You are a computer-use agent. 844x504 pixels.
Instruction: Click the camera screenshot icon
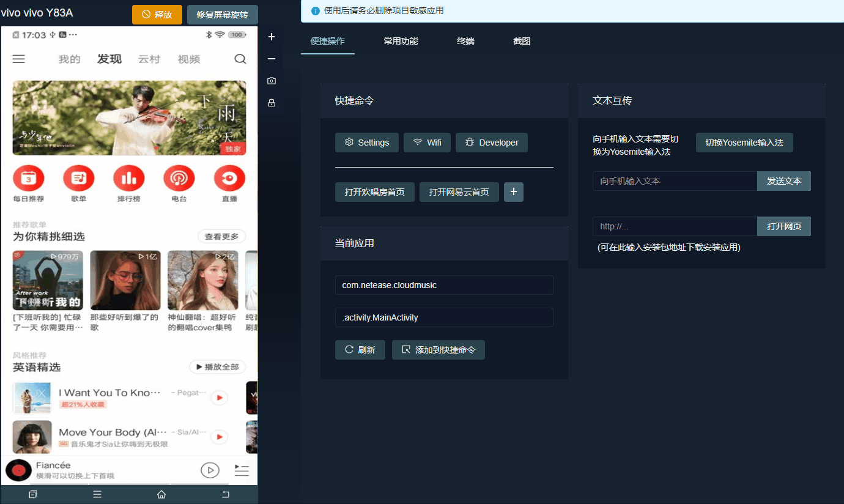[x=272, y=81]
